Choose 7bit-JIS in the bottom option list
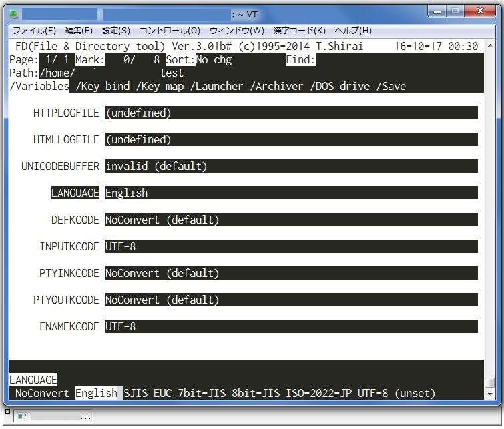 202,394
